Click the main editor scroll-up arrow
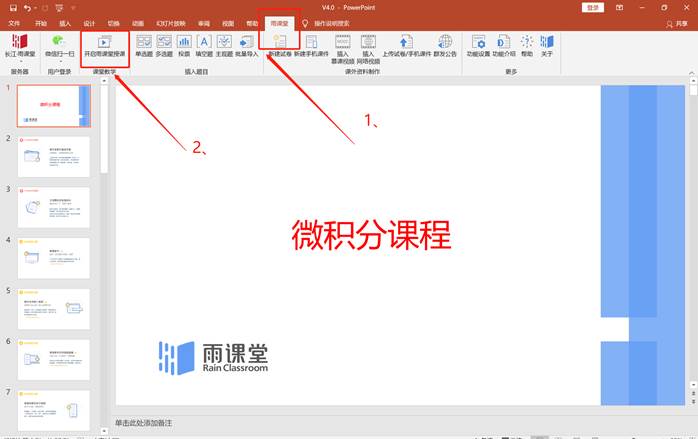The image size is (698, 439). point(693,81)
